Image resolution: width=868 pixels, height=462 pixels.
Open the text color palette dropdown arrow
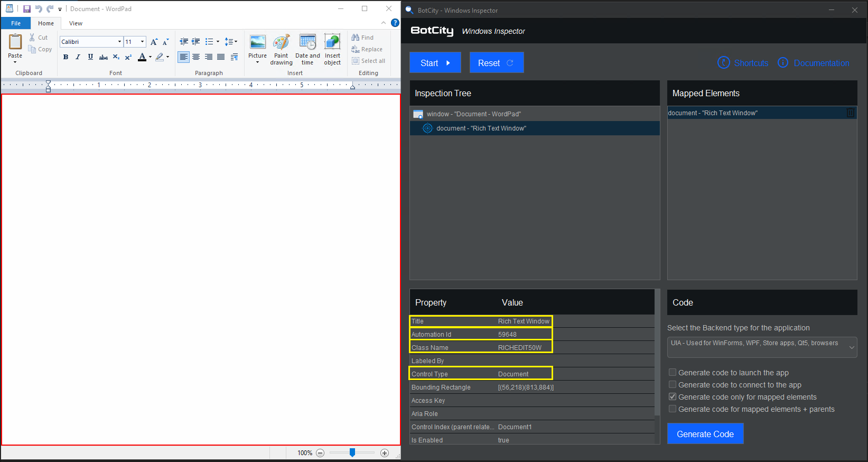(151, 57)
